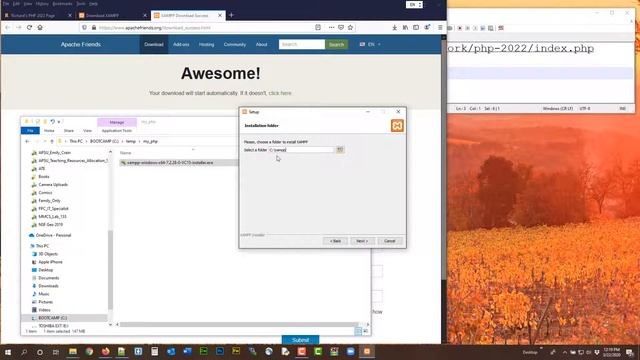
Task: Click the Select a folder path field
Action: [x=301, y=150]
